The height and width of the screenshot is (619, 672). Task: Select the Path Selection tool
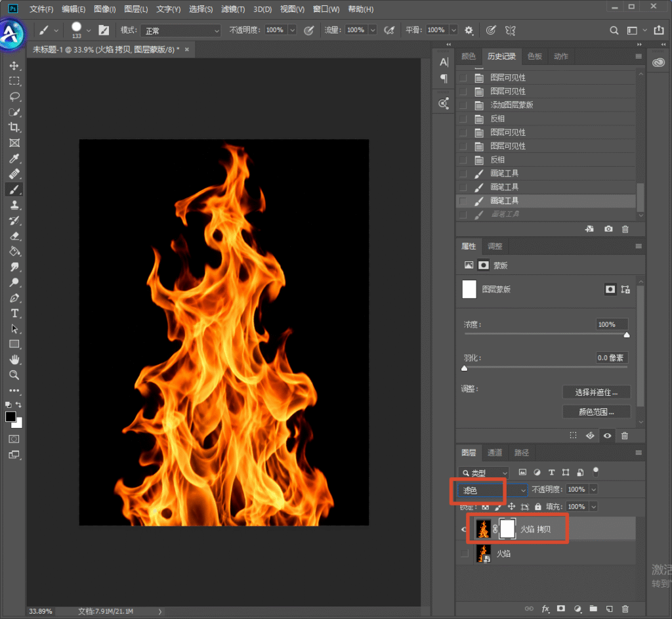(x=14, y=329)
